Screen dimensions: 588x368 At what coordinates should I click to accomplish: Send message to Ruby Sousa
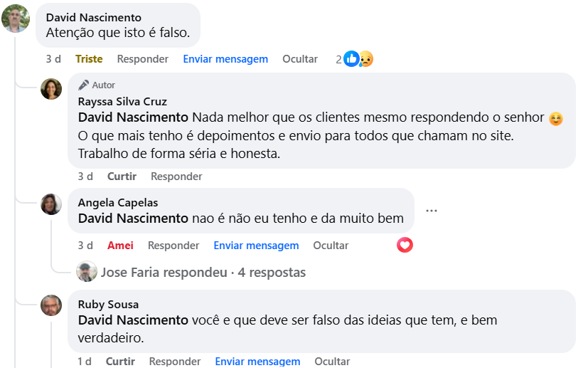coord(258,362)
